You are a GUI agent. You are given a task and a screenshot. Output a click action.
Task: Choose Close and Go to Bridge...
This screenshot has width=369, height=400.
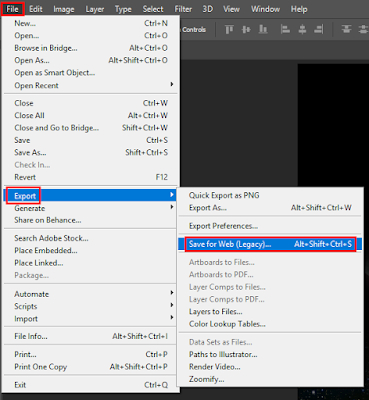point(91,128)
